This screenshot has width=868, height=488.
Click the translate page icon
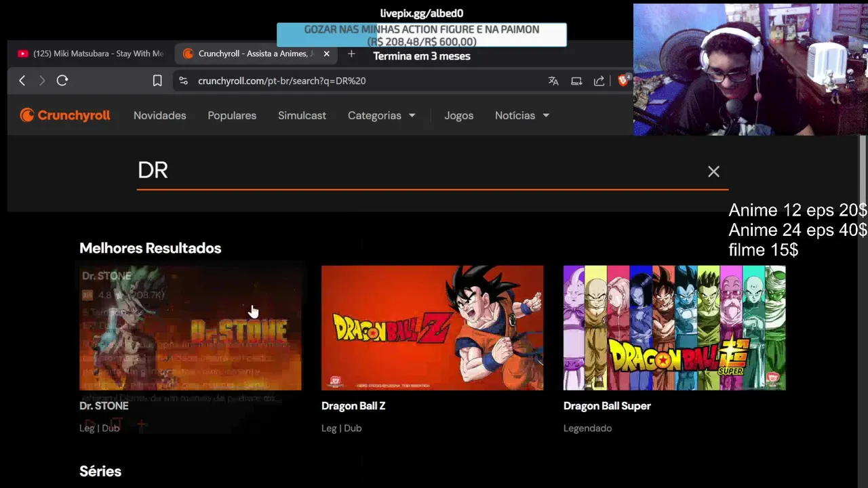pos(553,81)
